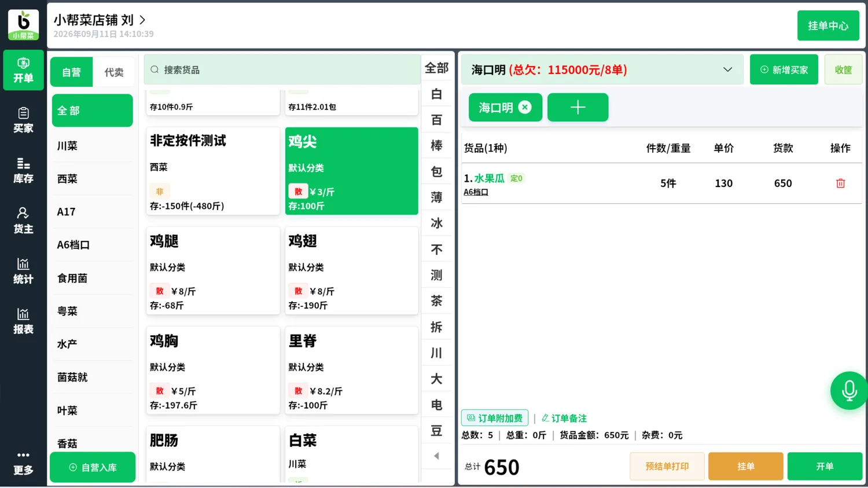
Task: Select the 里脊 product card
Action: tap(352, 370)
